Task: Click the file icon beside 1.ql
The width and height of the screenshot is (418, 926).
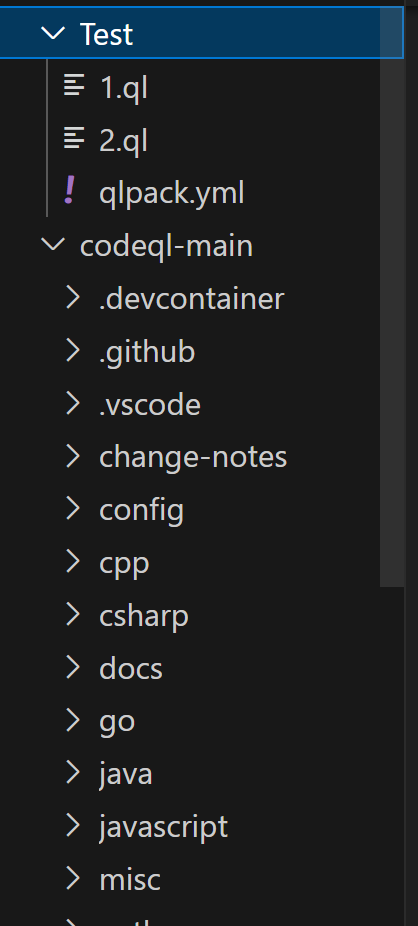Action: click(74, 86)
